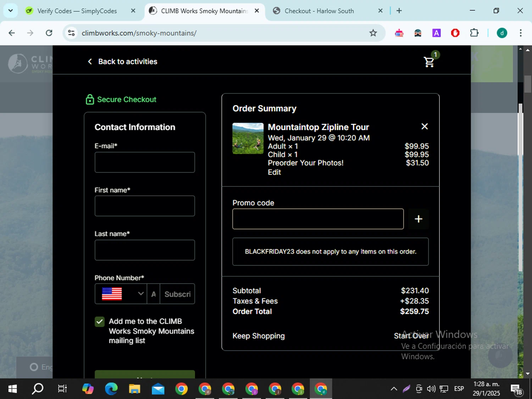Go back using the browser back arrow
Screen dimensions: 532x399
[x=12, y=33]
